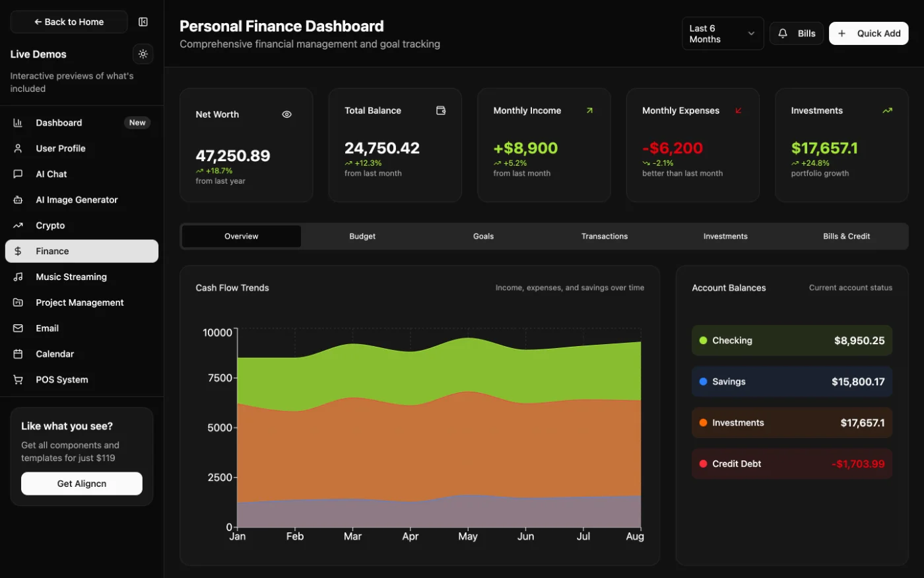Switch to the Goals tab
924x578 pixels.
[x=483, y=236]
